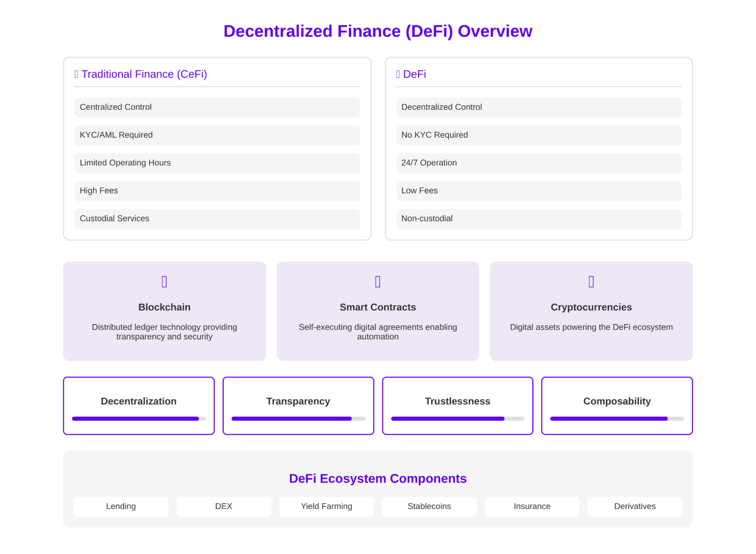Select the Low Fees row

pyautogui.click(x=539, y=191)
